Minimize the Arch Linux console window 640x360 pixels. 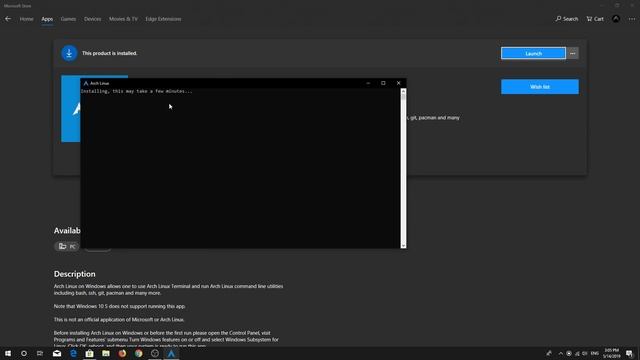pyautogui.click(x=368, y=83)
